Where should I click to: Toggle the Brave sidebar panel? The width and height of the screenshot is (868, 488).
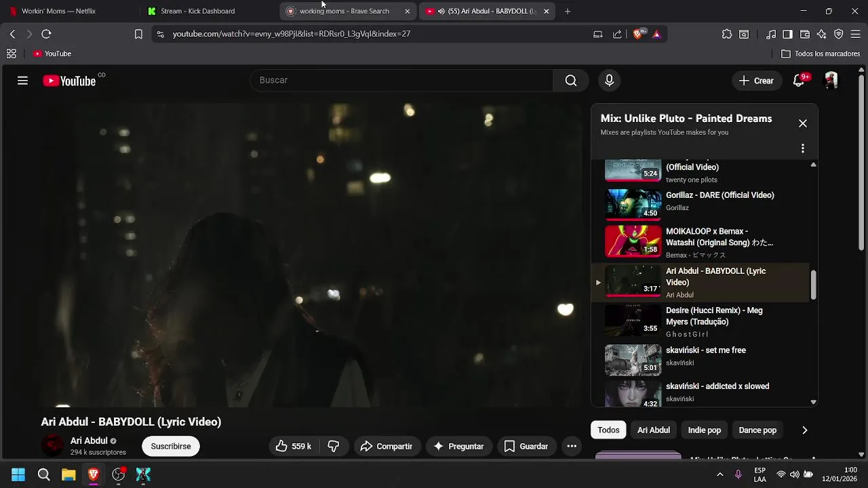(787, 34)
